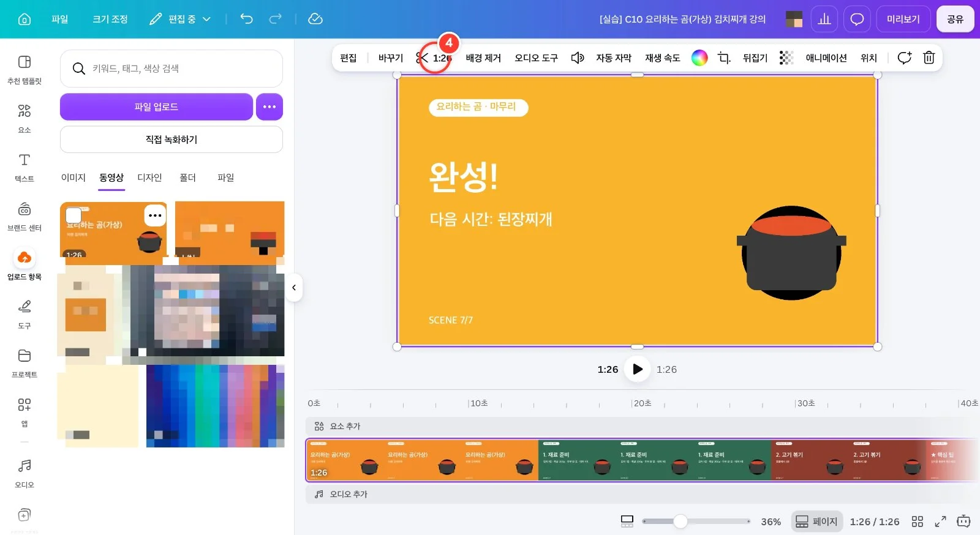The image size is (980, 535).
Task: Click the 파일 업로드 button
Action: [156, 107]
